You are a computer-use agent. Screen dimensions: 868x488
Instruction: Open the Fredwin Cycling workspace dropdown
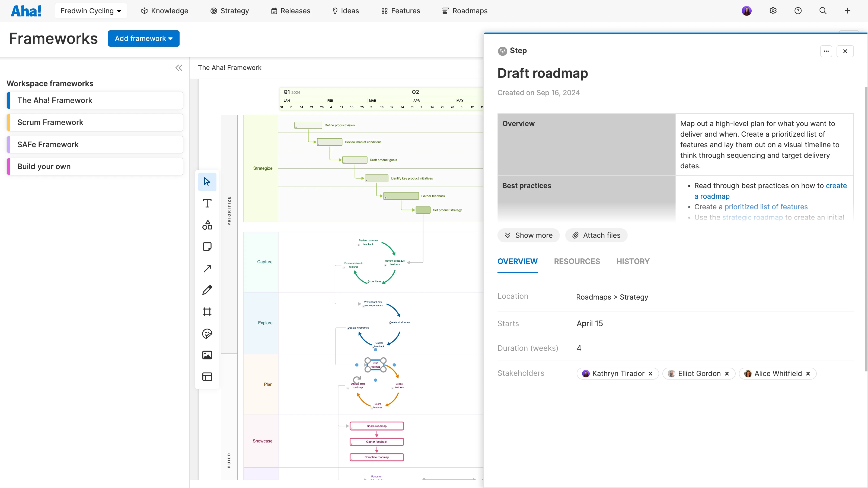pos(91,11)
